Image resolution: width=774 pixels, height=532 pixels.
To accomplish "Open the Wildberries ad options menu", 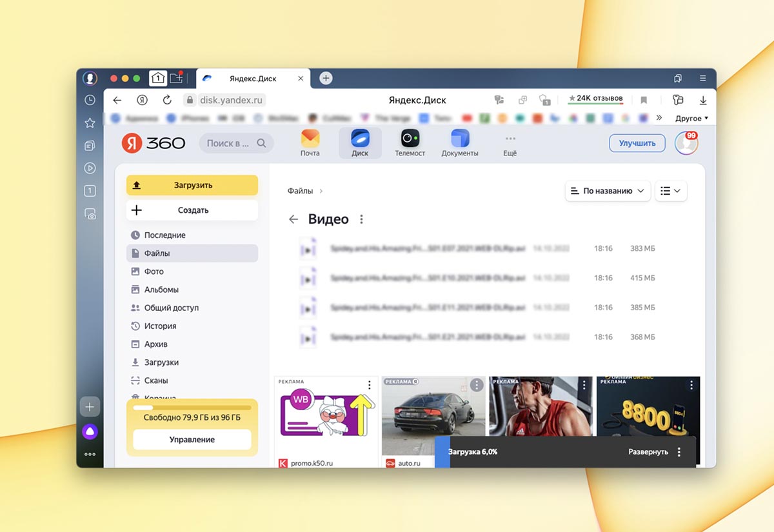I will tap(369, 385).
